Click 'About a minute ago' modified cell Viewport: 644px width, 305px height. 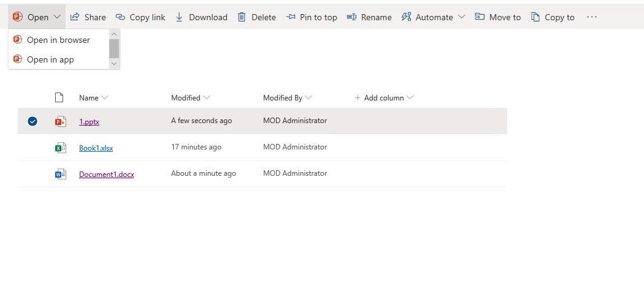(x=204, y=173)
